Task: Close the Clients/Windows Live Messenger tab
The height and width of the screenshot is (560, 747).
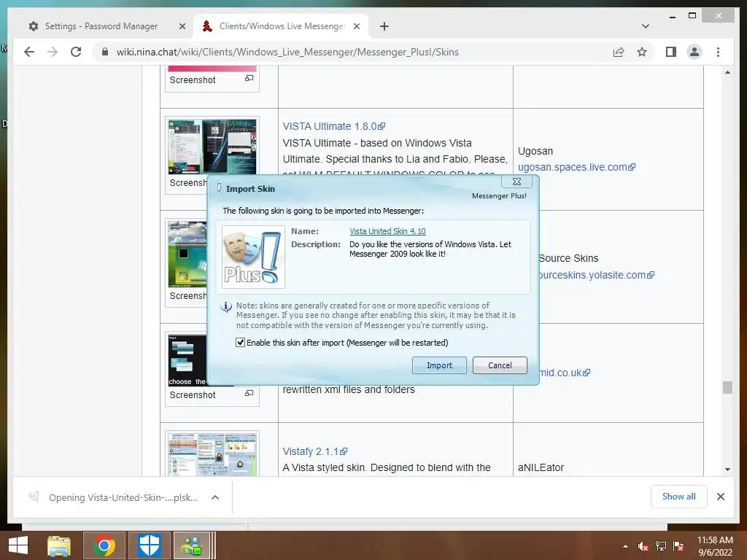Action: (356, 26)
